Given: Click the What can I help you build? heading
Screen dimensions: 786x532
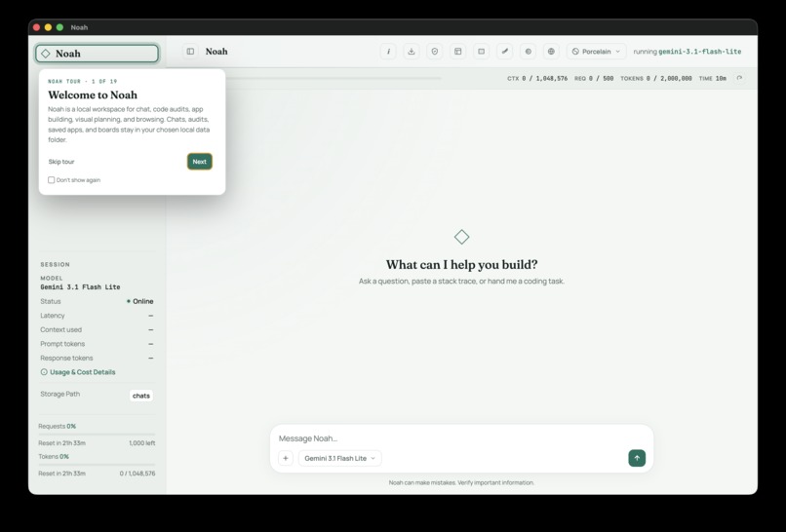Looking at the screenshot, I should [461, 264].
